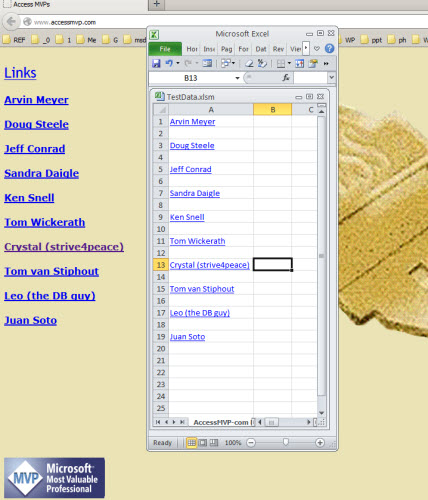Click the Borders grid icon
This screenshot has height=500, width=428.
coord(281,63)
